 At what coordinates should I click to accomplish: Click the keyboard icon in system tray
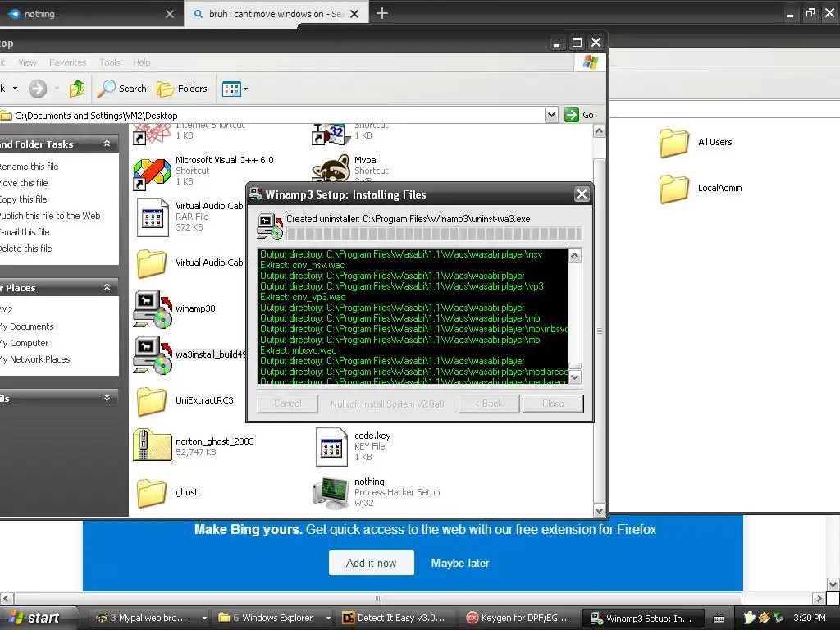click(x=719, y=619)
